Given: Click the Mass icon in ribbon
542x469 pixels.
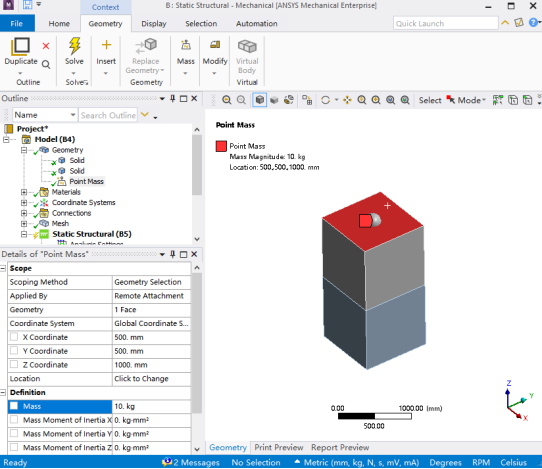Looking at the screenshot, I should 186,45.
